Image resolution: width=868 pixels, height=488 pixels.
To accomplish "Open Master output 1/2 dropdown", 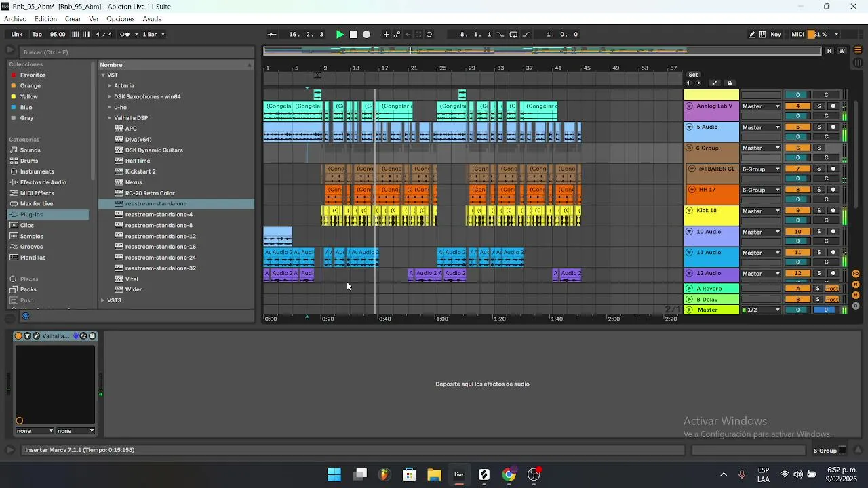I will coord(761,310).
